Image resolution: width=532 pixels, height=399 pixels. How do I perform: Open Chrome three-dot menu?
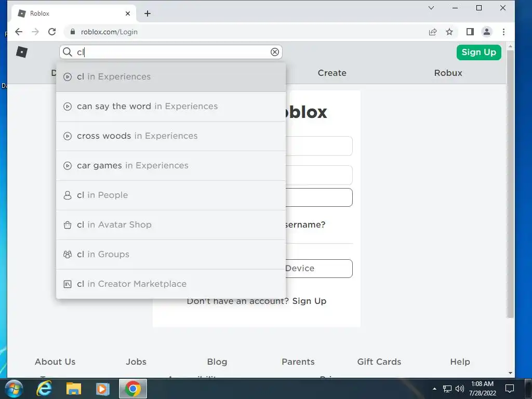pos(503,32)
